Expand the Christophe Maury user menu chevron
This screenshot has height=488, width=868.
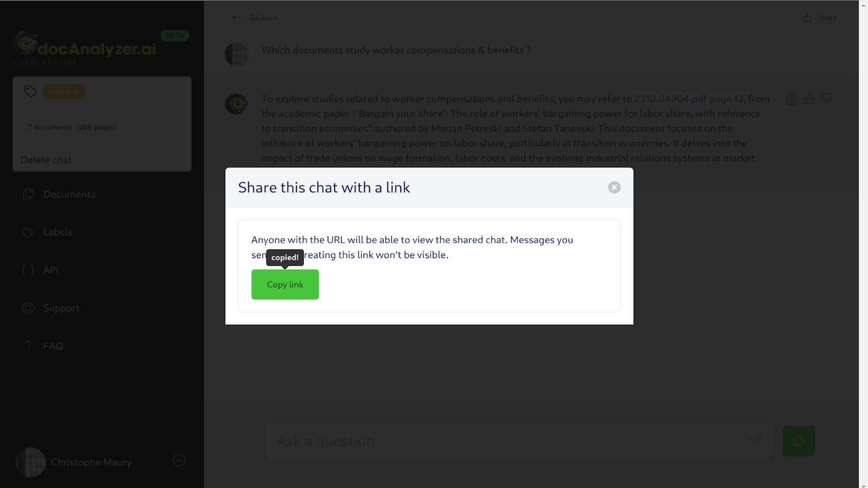coord(179,461)
